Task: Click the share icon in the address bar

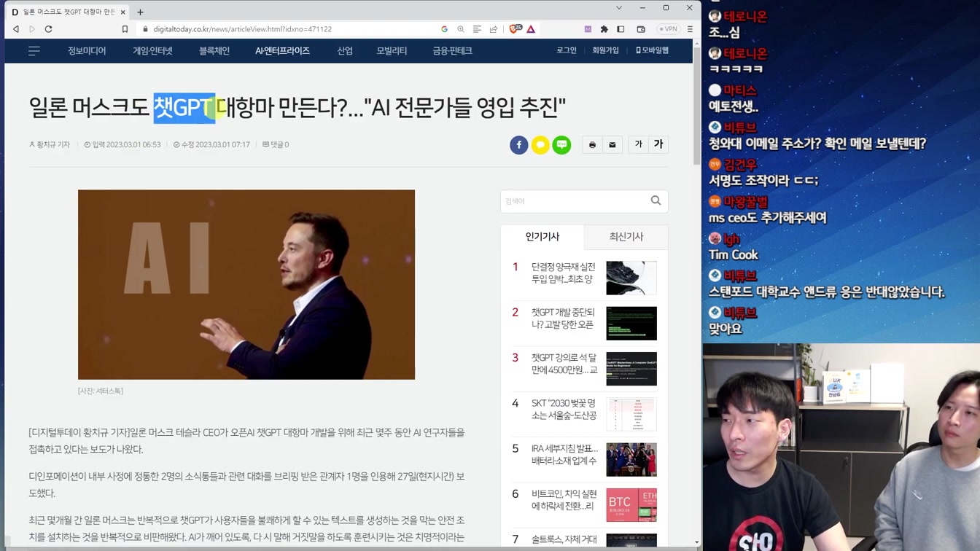Action: click(494, 29)
